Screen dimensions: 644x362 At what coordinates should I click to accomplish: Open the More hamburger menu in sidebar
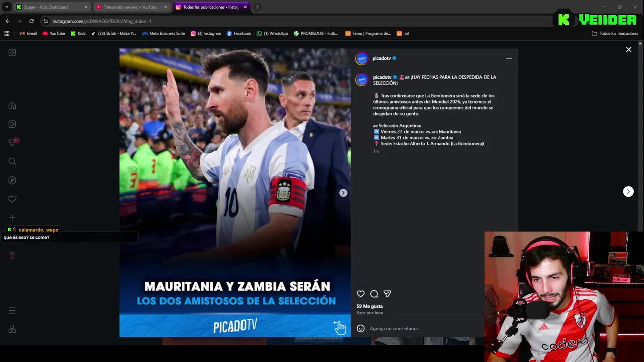(12, 311)
